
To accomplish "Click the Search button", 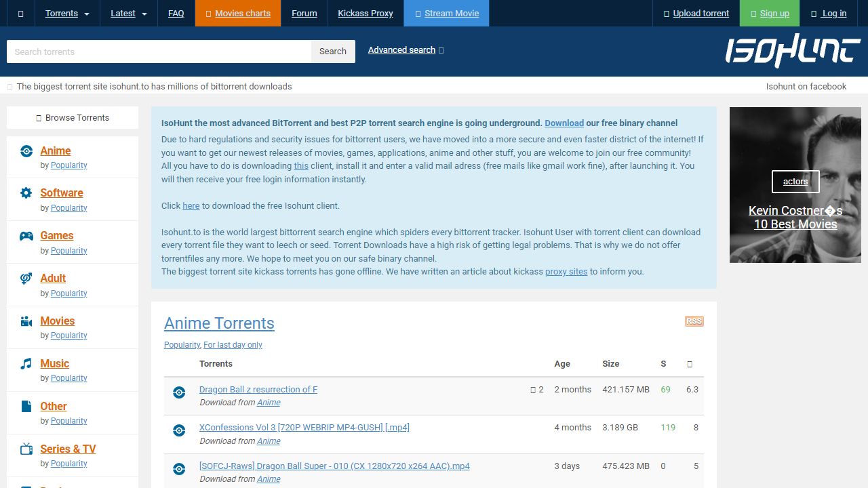I will click(x=333, y=52).
